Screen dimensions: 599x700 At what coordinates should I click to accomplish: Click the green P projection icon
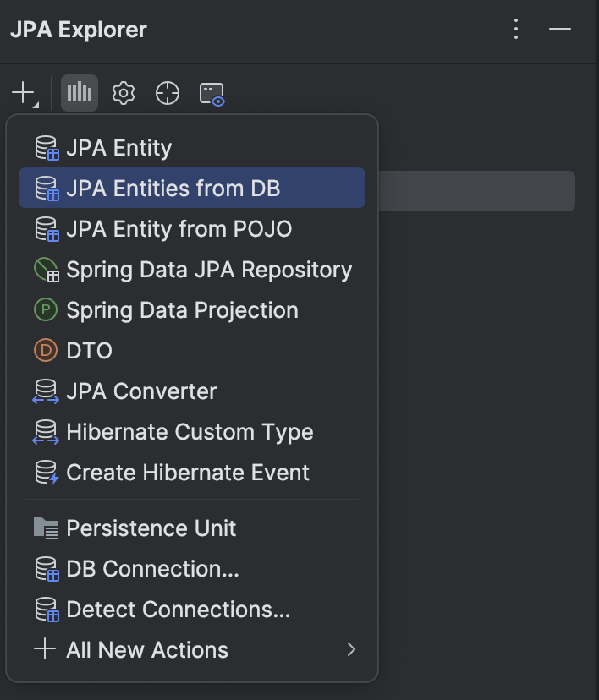tap(46, 309)
